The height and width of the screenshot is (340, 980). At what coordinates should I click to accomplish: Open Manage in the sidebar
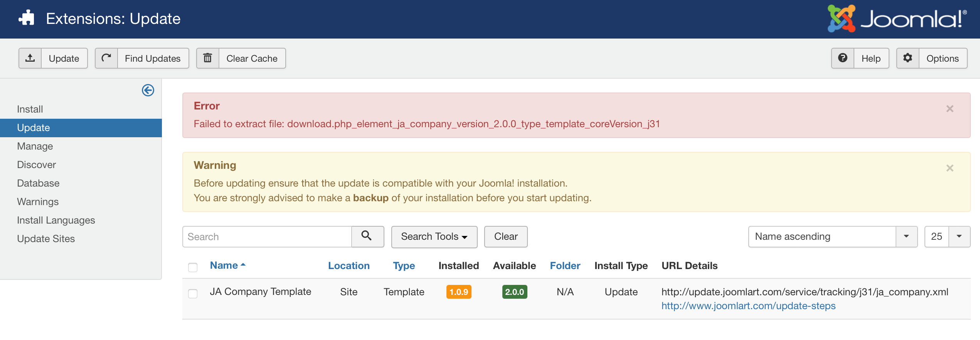[x=35, y=146]
